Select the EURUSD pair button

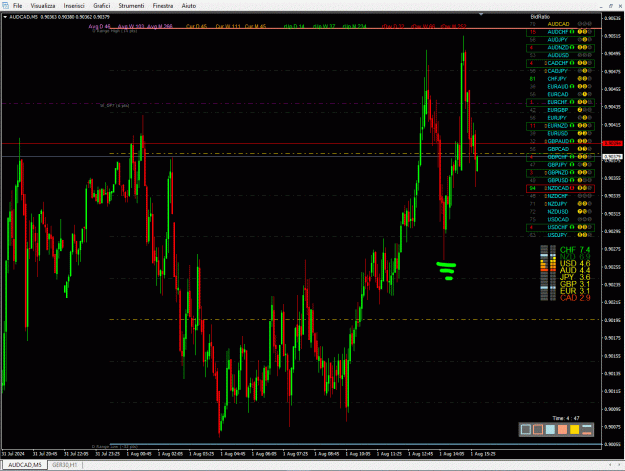[558, 133]
